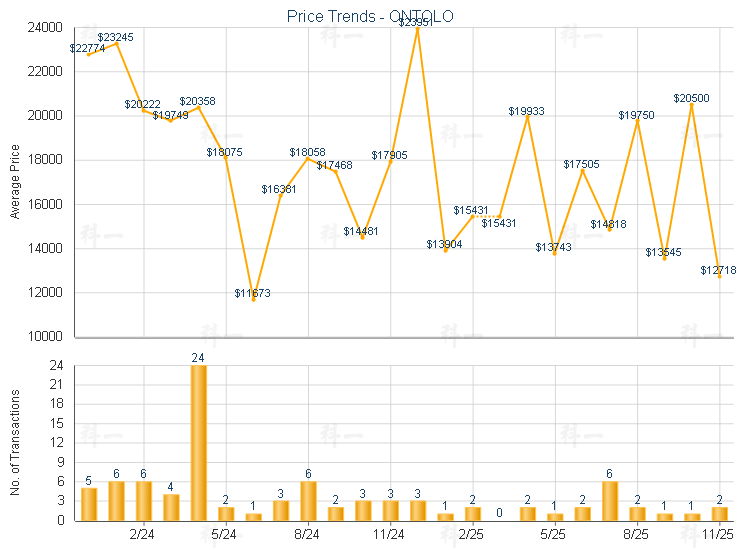Image resolution: width=740 pixels, height=550 pixels.
Task: Click the bar labeled 4 transactions
Action: coord(171,507)
